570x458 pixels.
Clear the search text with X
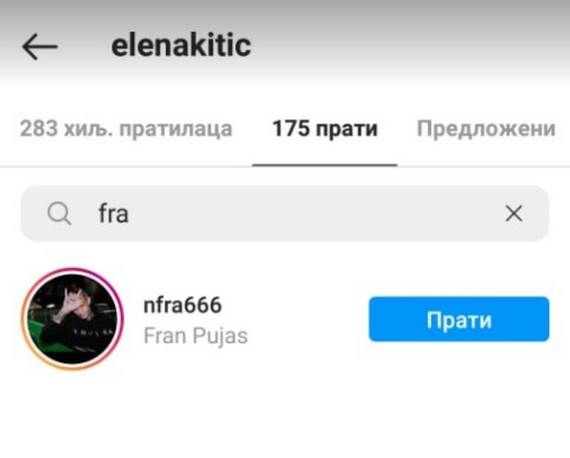(514, 213)
